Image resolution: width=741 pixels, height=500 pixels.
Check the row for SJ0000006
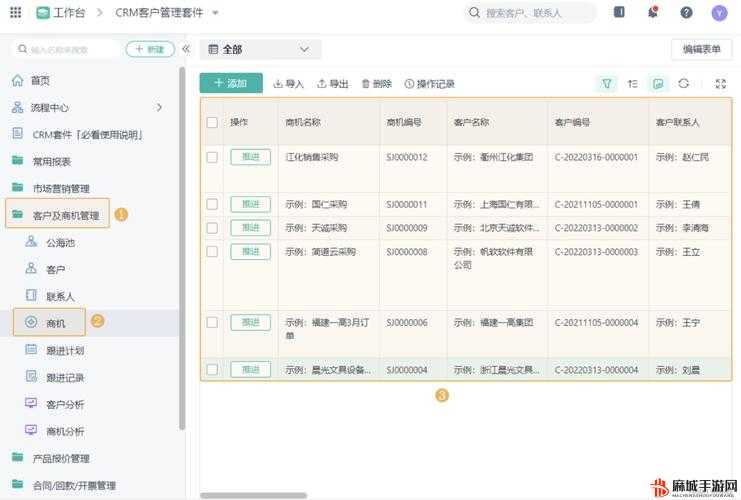(x=212, y=322)
